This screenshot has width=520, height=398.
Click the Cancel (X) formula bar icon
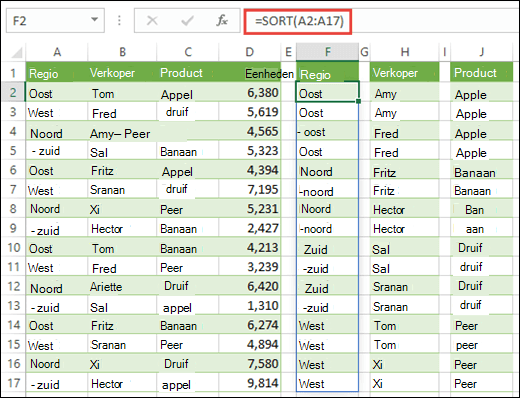click(152, 21)
